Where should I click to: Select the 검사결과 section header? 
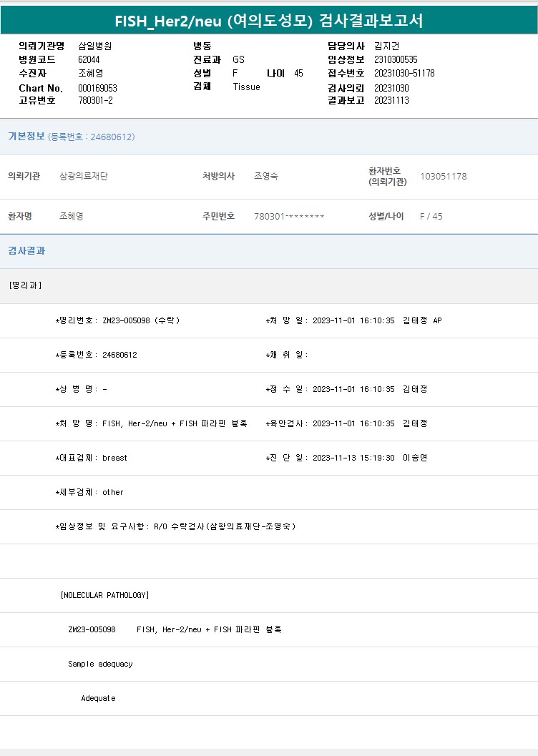pyautogui.click(x=26, y=251)
